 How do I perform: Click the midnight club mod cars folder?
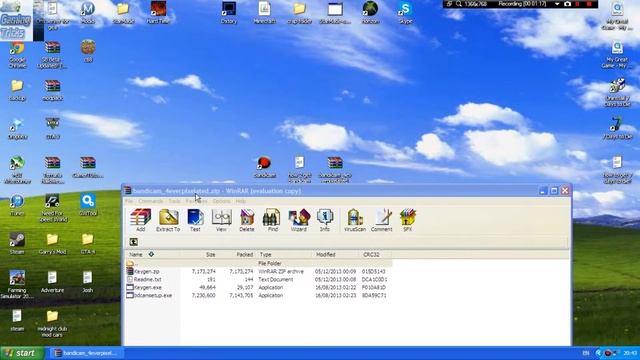click(x=52, y=323)
